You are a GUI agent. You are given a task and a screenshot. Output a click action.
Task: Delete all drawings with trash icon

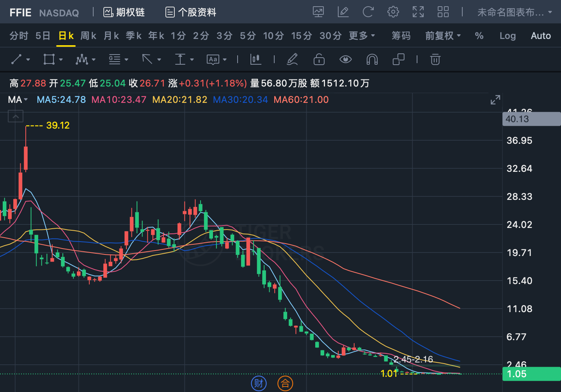click(x=435, y=59)
